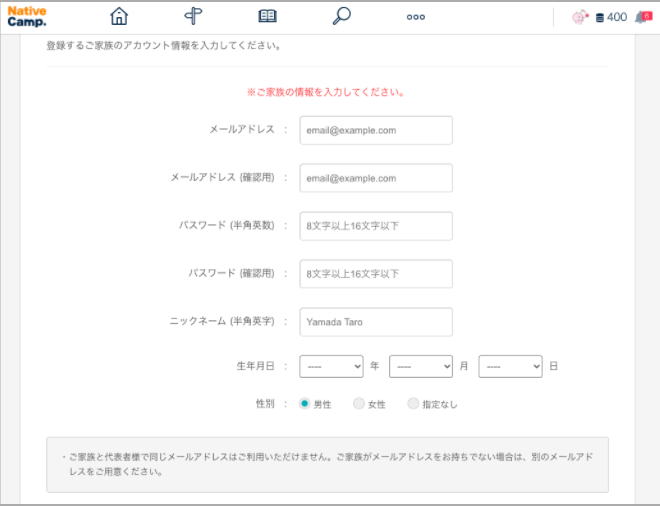This screenshot has height=507, width=660.
Task: Open the birth year dropdown
Action: coord(331,366)
